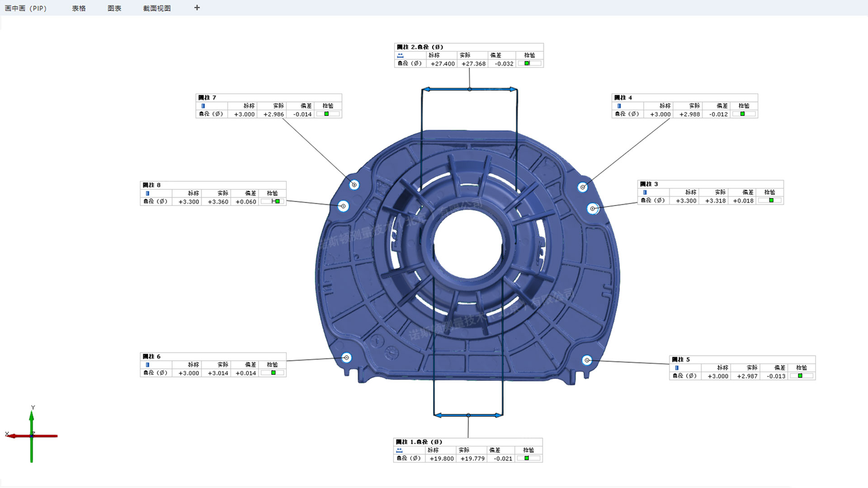This screenshot has width=868, height=488.
Task: Click the actual value +3.014 in 圆柱 6
Action: coord(218,373)
